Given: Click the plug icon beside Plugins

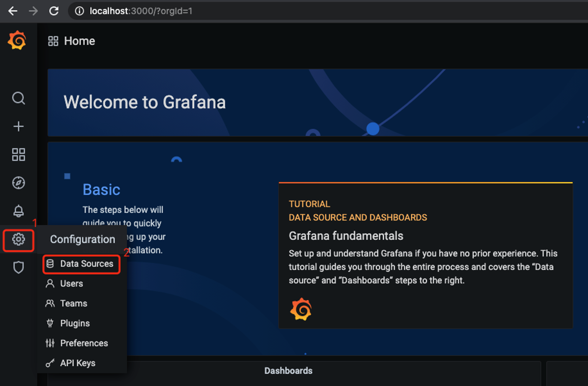Looking at the screenshot, I should point(50,323).
